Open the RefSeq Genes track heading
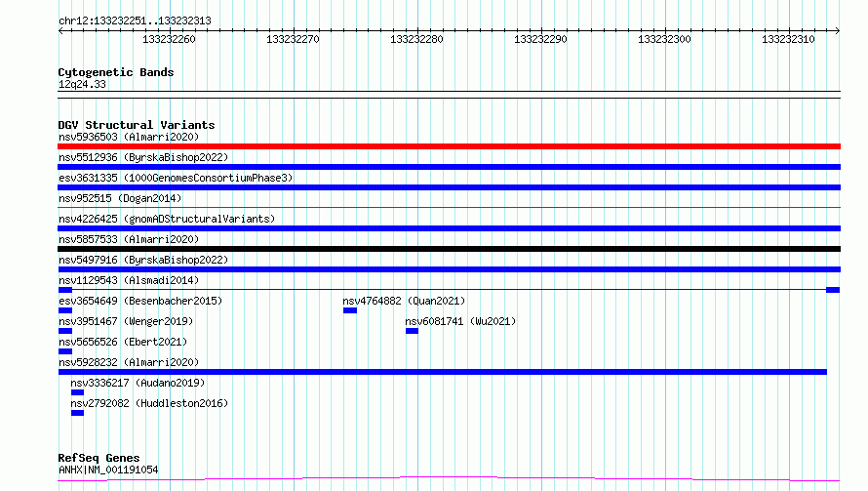This screenshot has height=491, width=868. tap(99, 458)
